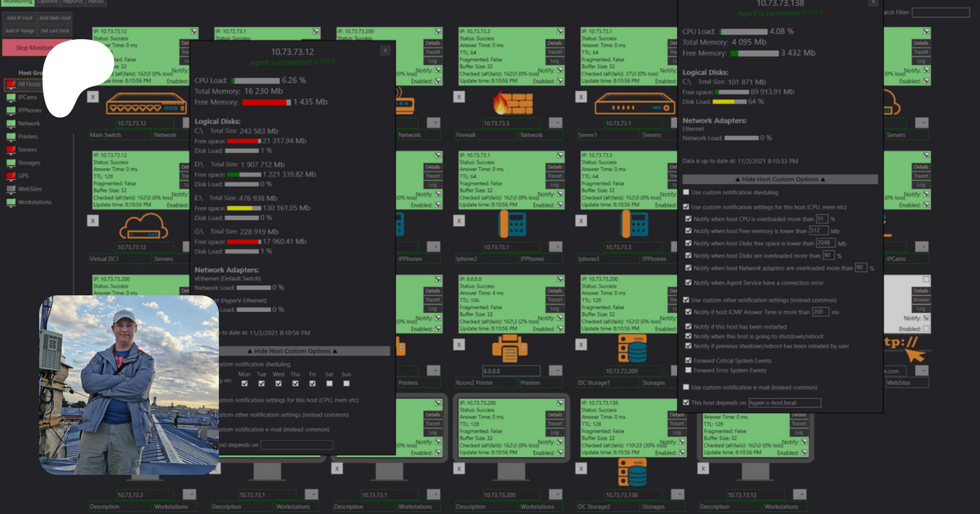Enable 'Use custom notification sheduling' checkbox
Image resolution: width=980 pixels, height=514 pixels.
687,193
